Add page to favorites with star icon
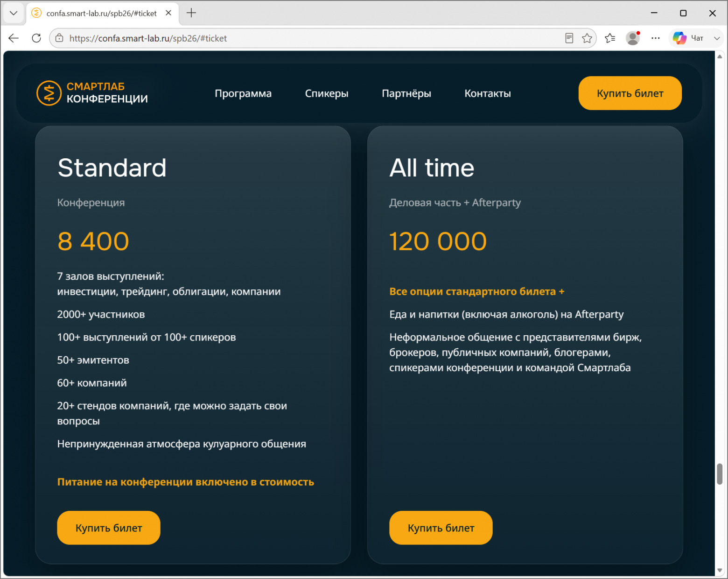728x579 pixels. [587, 38]
